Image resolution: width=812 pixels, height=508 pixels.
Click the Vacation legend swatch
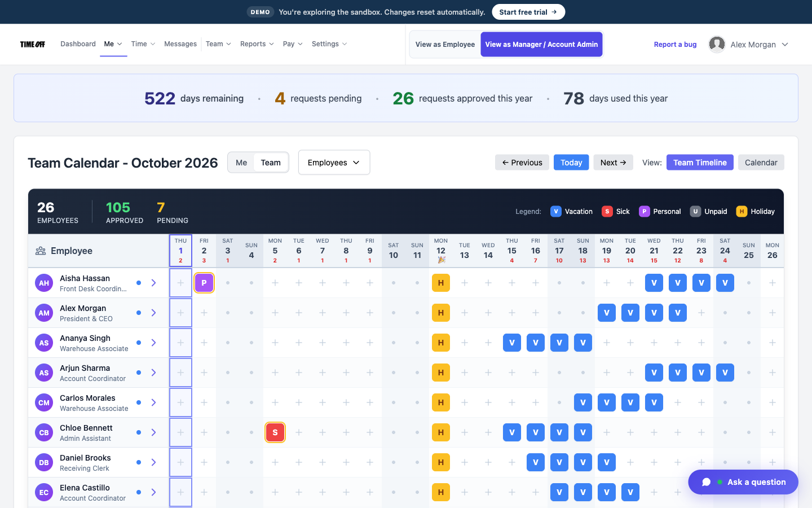pyautogui.click(x=556, y=212)
